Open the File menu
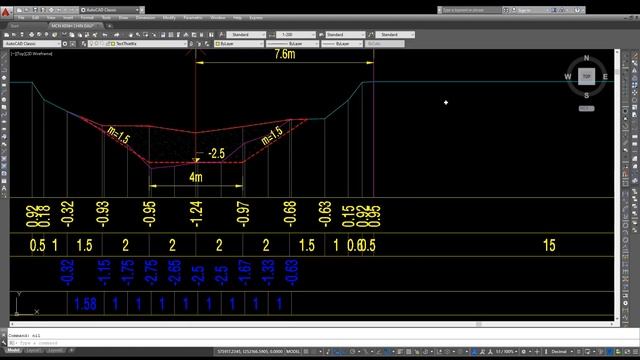 (x=21, y=18)
